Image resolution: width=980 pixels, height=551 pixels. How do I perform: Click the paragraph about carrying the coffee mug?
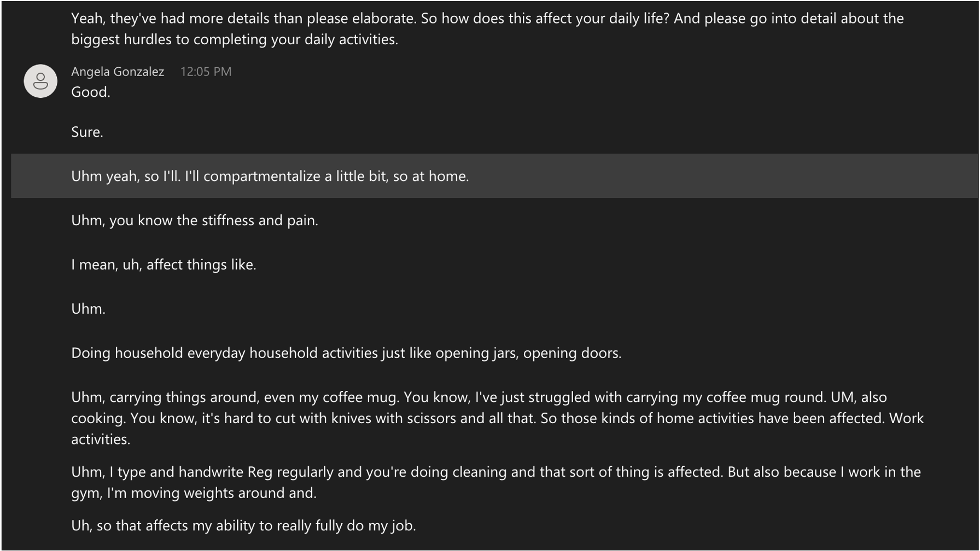click(x=498, y=418)
